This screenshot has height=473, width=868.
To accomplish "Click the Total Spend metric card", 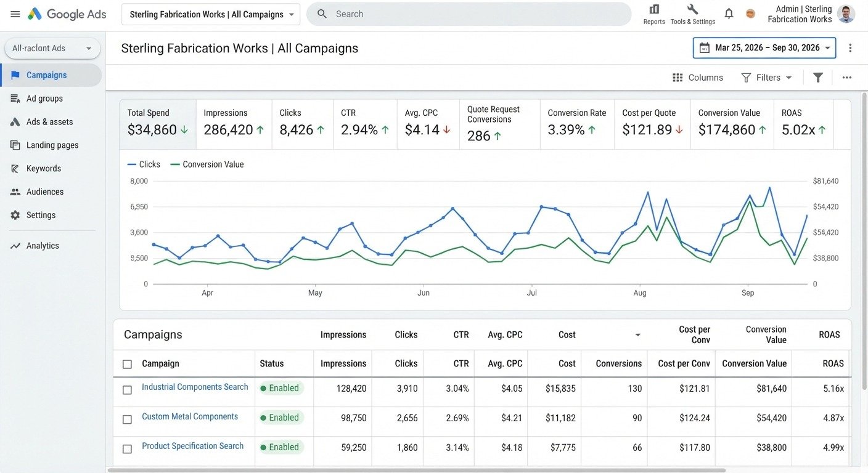I will [158, 124].
